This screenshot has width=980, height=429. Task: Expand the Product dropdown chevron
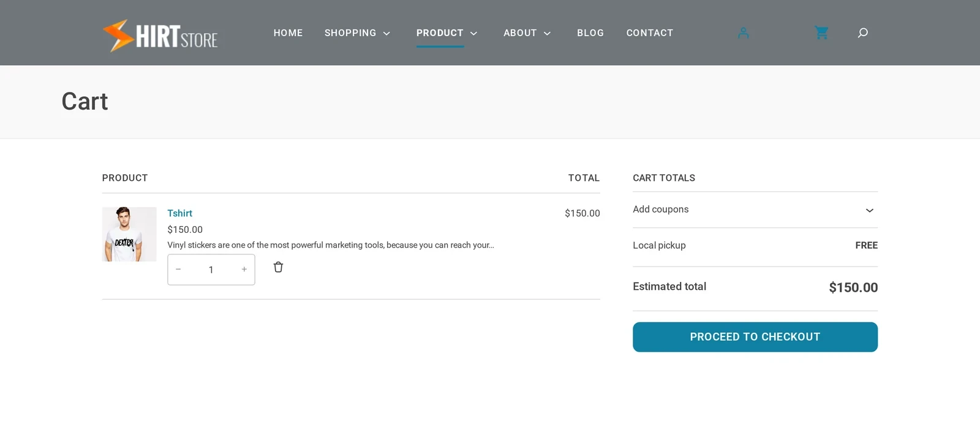pos(473,34)
